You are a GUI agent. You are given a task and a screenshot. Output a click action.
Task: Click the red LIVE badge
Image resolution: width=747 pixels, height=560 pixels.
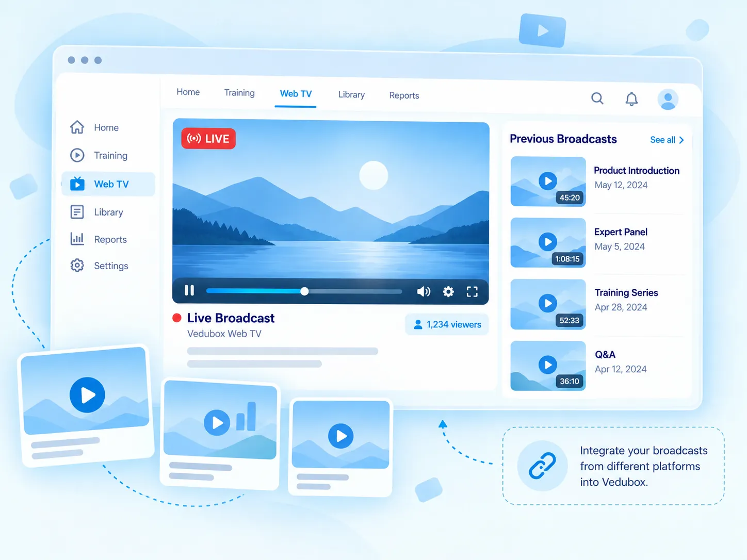click(208, 139)
